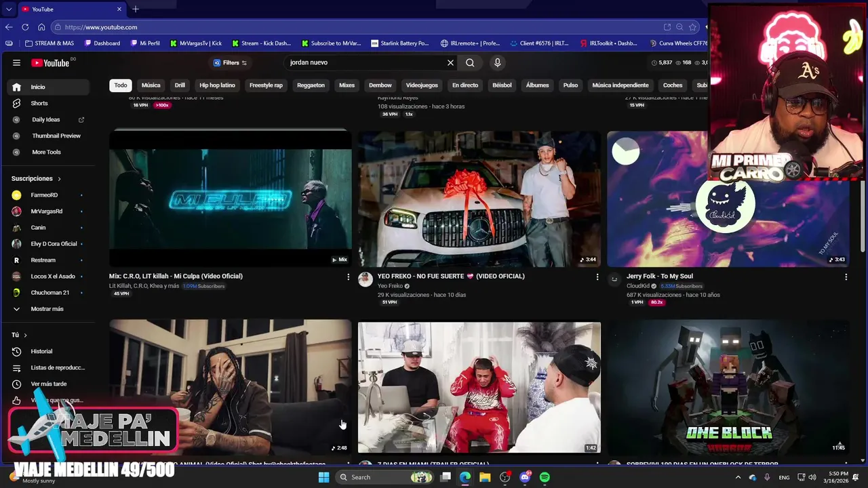Open Spotify from taskbar
This screenshot has width=868, height=488.
pyautogui.click(x=545, y=477)
